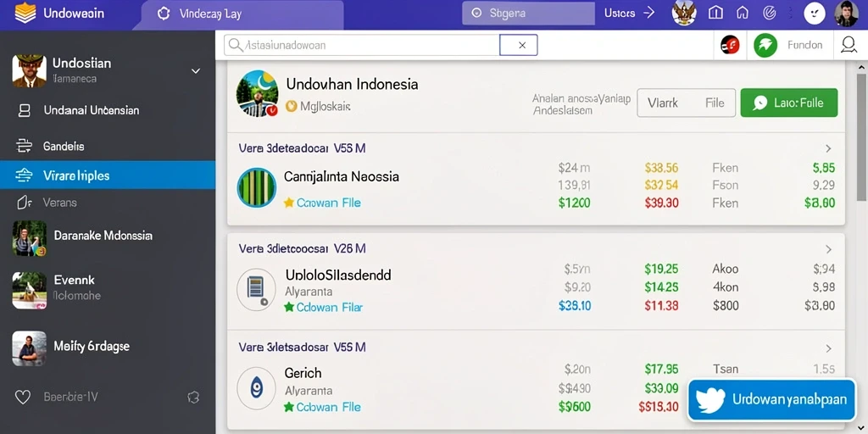
Task: Select Virare Iriples in the sidebar
Action: (x=108, y=175)
